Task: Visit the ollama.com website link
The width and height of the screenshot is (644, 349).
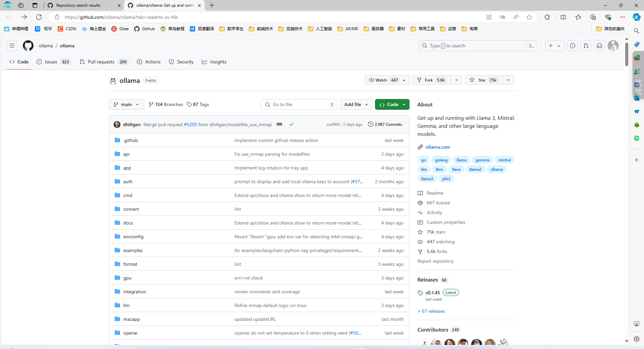Action: (x=438, y=147)
